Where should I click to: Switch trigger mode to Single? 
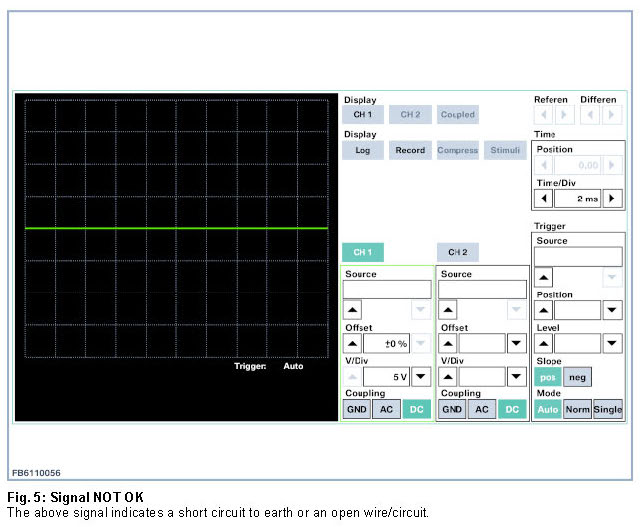click(x=607, y=410)
